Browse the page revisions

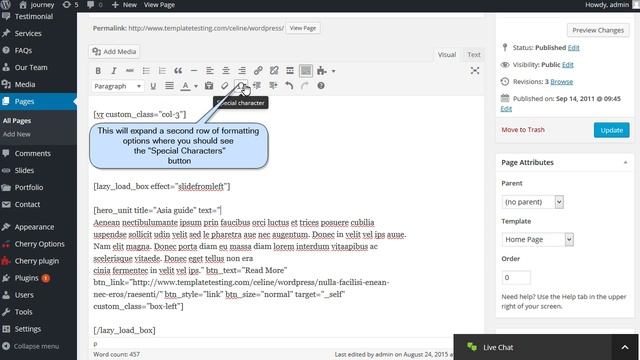[561, 82]
